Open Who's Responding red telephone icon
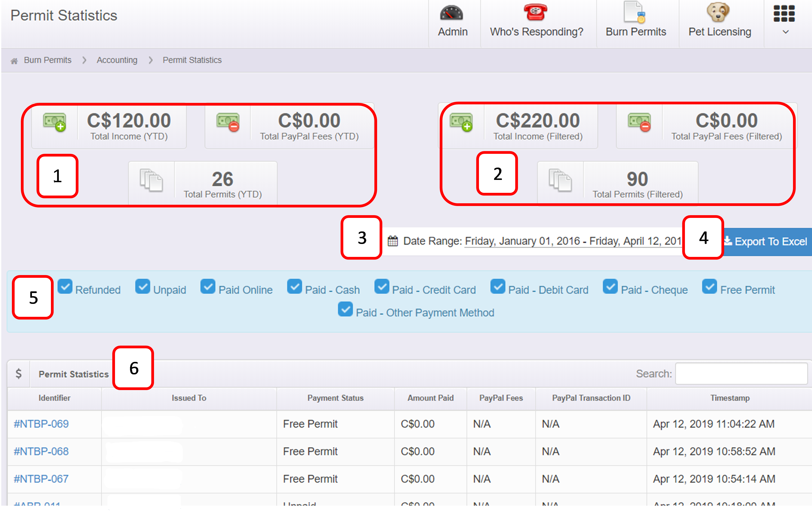Image resolution: width=812 pixels, height=523 pixels. tap(535, 13)
